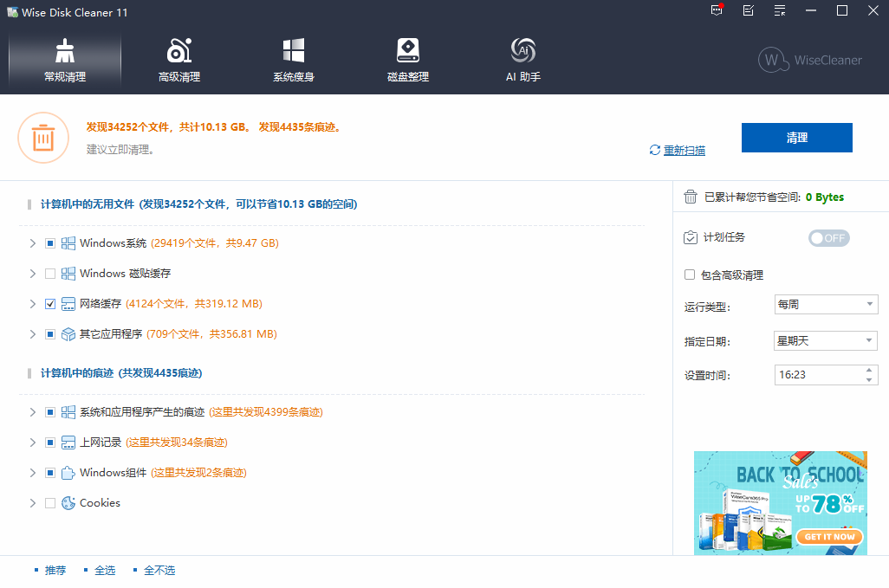Screen dimensions: 889x588
Task: Open the feedback message icon with red dot
Action: coord(717,11)
